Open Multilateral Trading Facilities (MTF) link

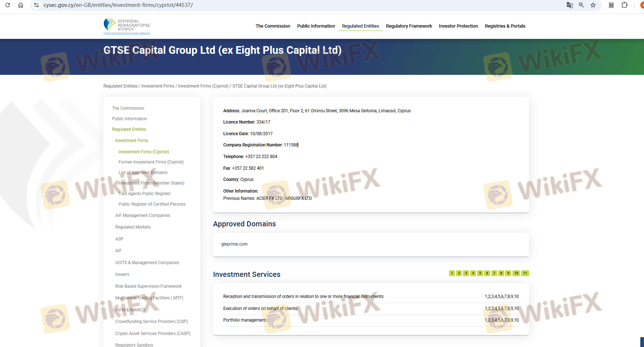pyautogui.click(x=149, y=298)
